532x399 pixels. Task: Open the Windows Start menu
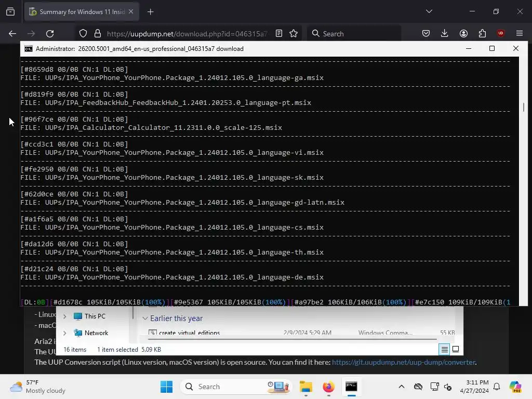(x=166, y=387)
